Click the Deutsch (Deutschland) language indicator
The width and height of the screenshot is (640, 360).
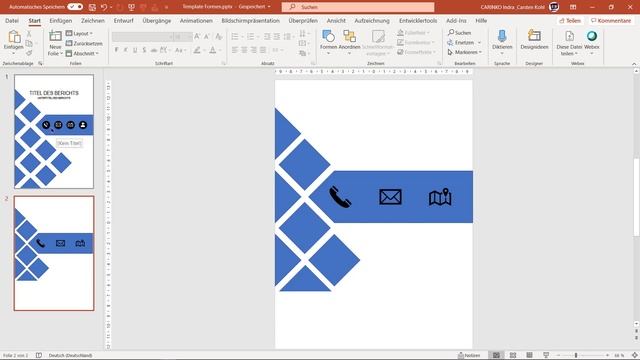pyautogui.click(x=70, y=356)
